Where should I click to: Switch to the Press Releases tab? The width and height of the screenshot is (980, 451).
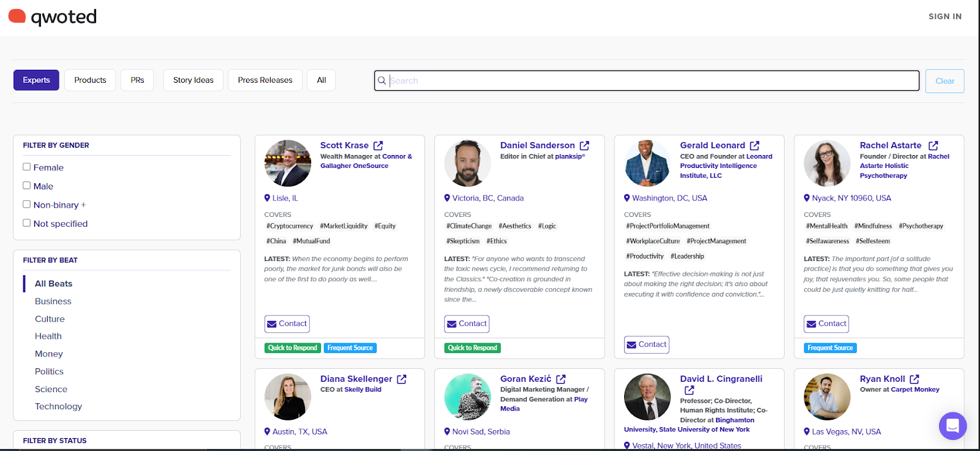pos(265,80)
